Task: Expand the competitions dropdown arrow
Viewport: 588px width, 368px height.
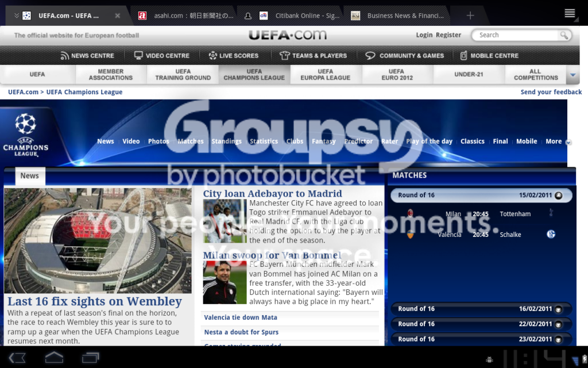Action: point(572,75)
